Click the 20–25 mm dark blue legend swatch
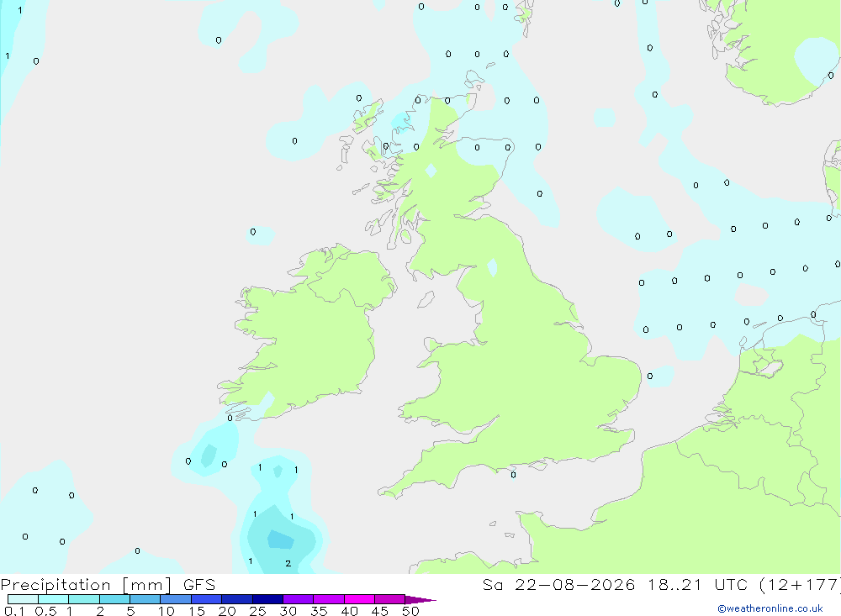841x616 pixels. (x=237, y=599)
